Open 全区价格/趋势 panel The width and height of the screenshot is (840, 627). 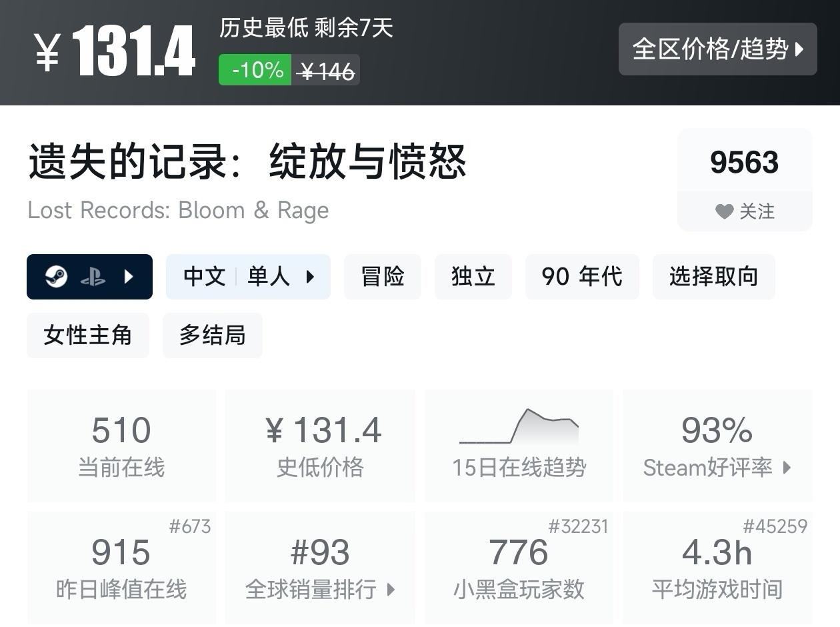tap(718, 49)
